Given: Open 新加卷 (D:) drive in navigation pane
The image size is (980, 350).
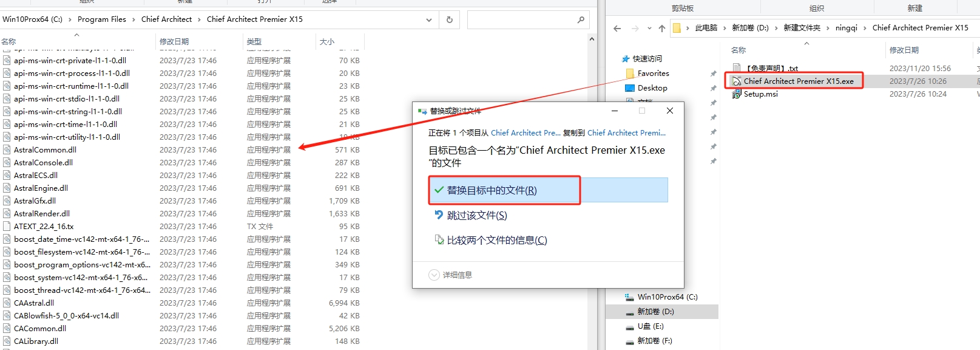Looking at the screenshot, I should pos(655,312).
